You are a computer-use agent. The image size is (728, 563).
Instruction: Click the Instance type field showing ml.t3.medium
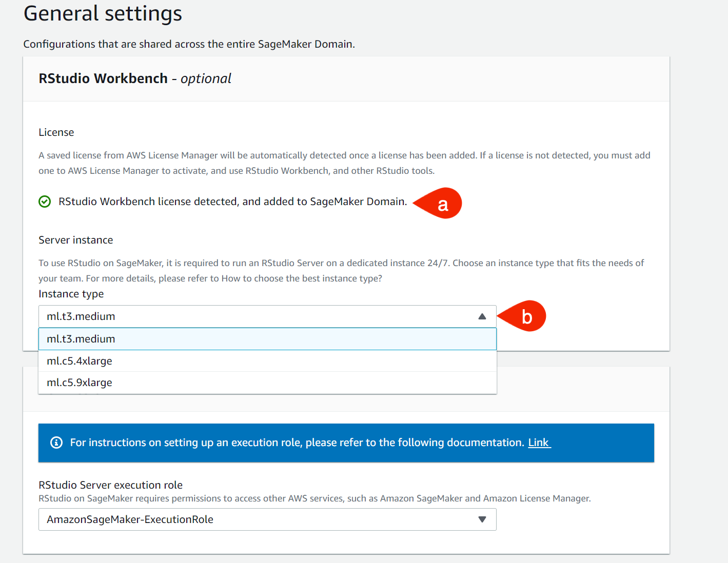[x=257, y=316]
